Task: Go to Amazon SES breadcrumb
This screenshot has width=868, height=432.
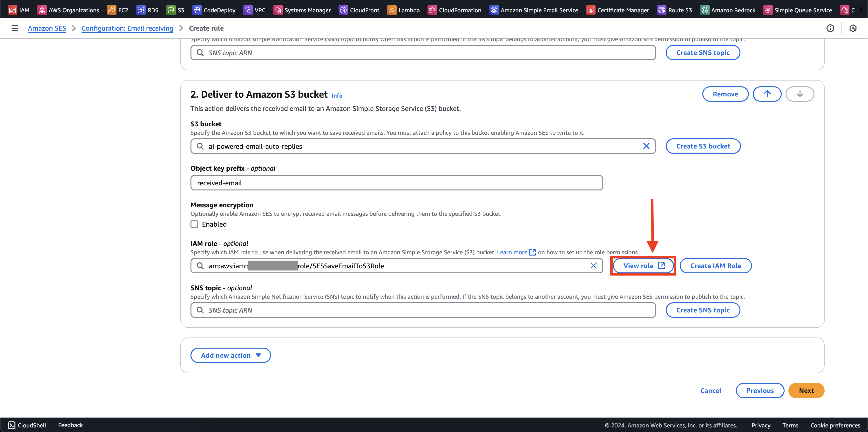Action: [x=47, y=28]
